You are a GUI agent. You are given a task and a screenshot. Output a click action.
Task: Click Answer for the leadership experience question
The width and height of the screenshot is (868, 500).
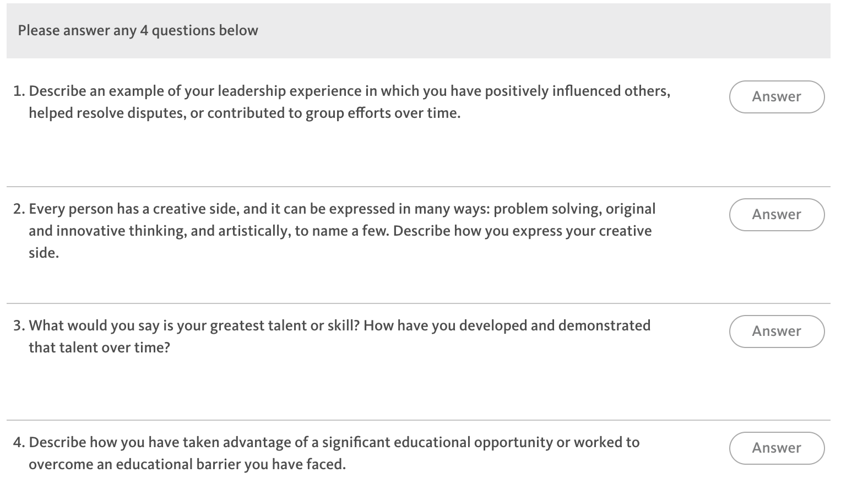(776, 96)
